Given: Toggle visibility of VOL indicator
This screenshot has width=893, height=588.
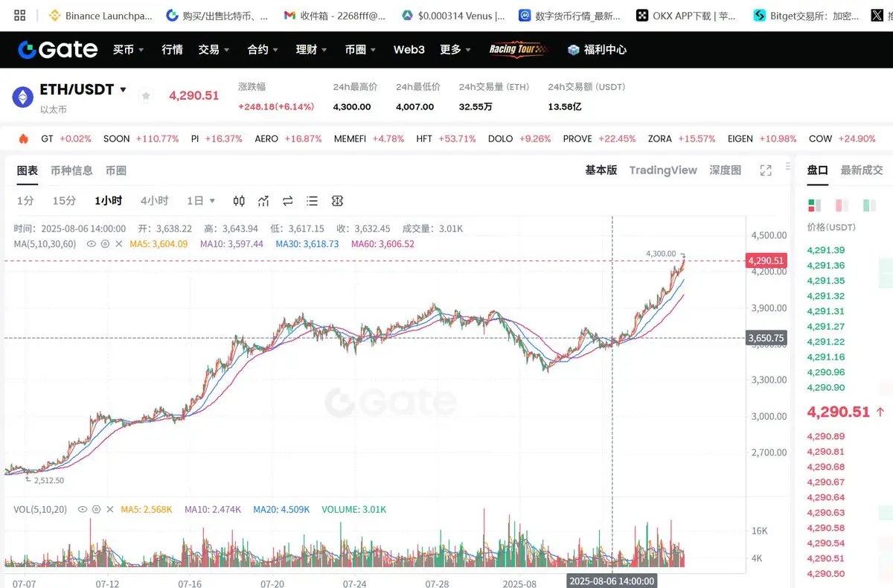Looking at the screenshot, I should point(83,510).
